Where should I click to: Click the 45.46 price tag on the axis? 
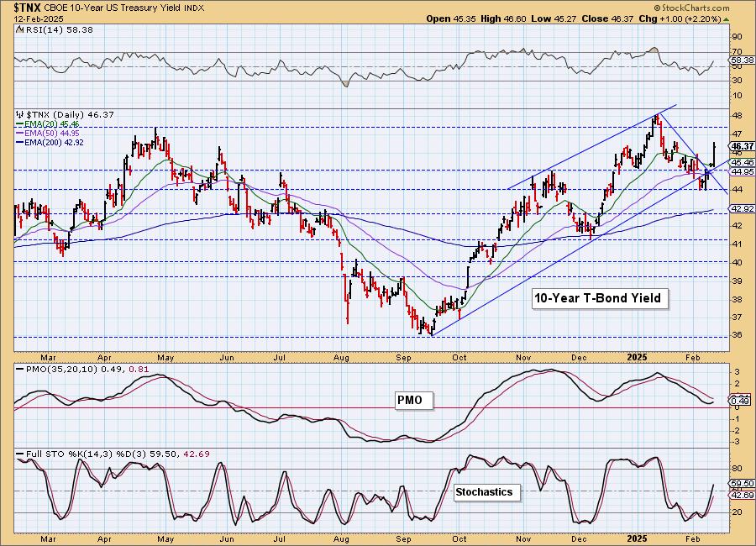tap(743, 163)
